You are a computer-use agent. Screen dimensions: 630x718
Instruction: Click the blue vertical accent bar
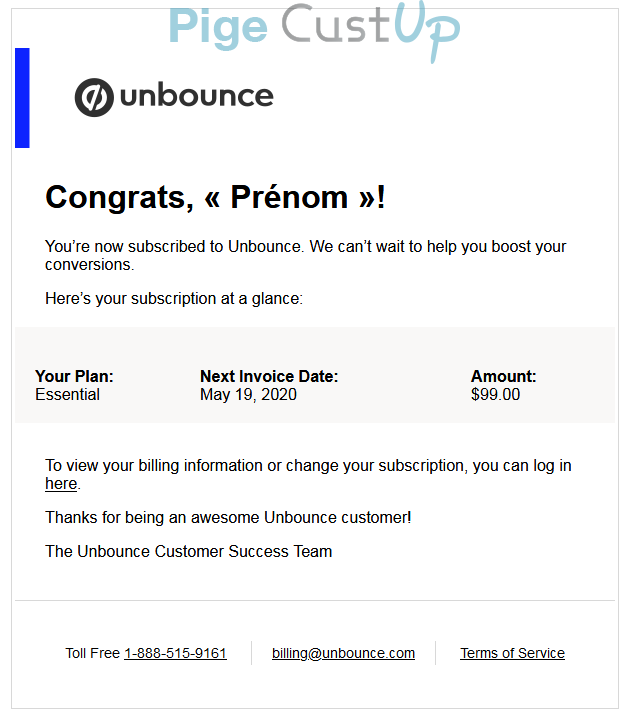(x=22, y=98)
